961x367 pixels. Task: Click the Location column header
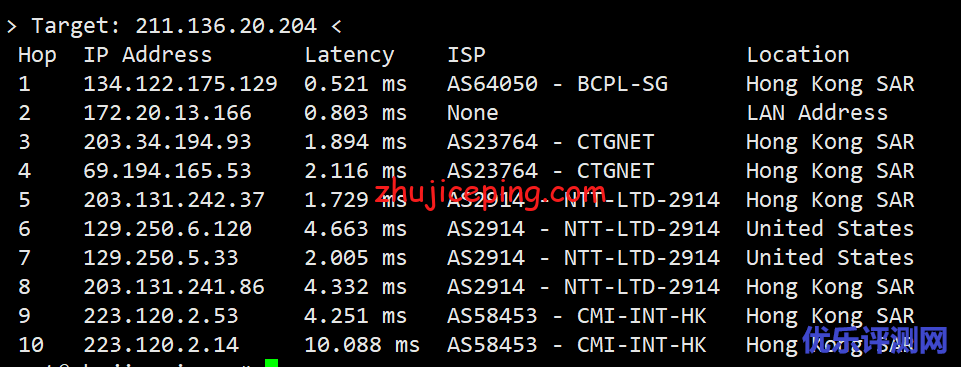798,55
